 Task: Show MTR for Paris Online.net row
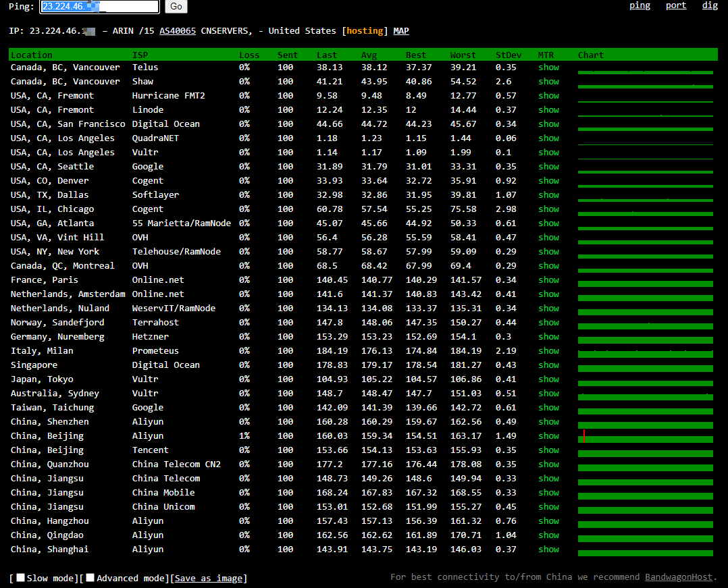[x=548, y=280]
